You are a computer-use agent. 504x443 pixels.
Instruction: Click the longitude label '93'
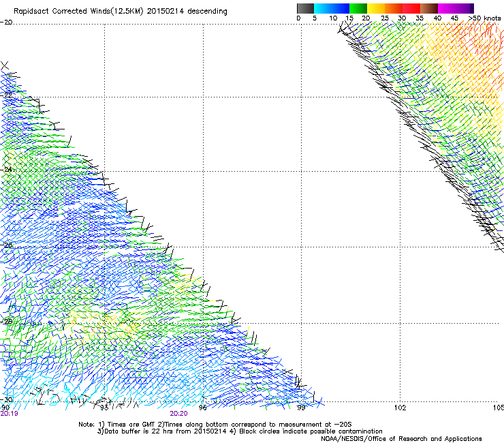click(x=104, y=408)
